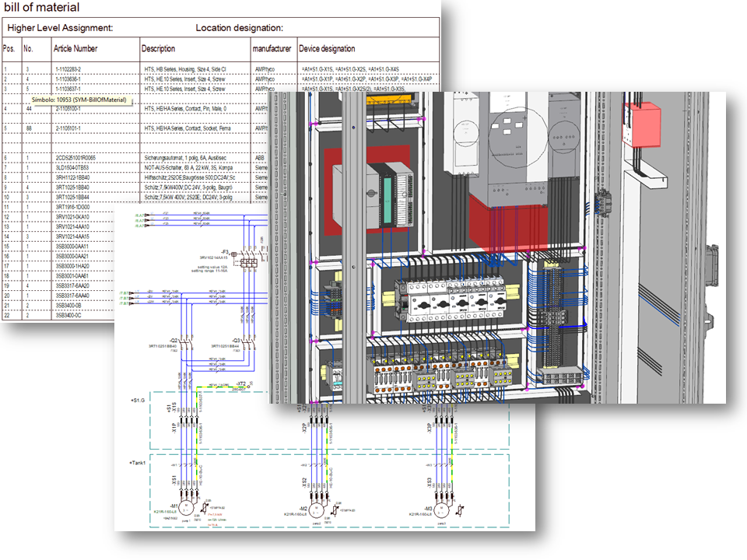Select article 3RT1025-1BB40 in the table
This screenshot has height=560, width=747.
tap(75, 187)
